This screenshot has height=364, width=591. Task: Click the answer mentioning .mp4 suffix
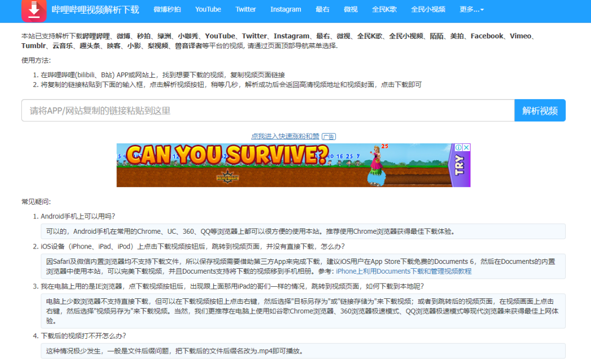coord(303,351)
